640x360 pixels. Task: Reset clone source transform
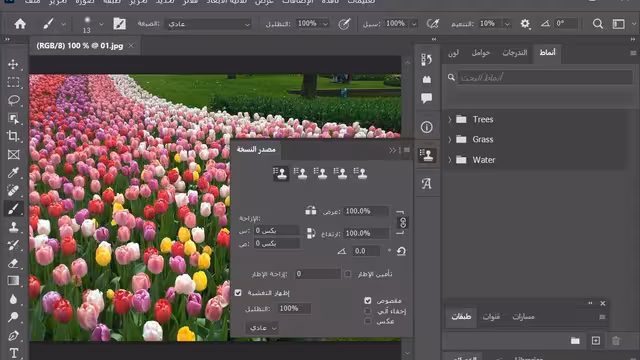401,251
